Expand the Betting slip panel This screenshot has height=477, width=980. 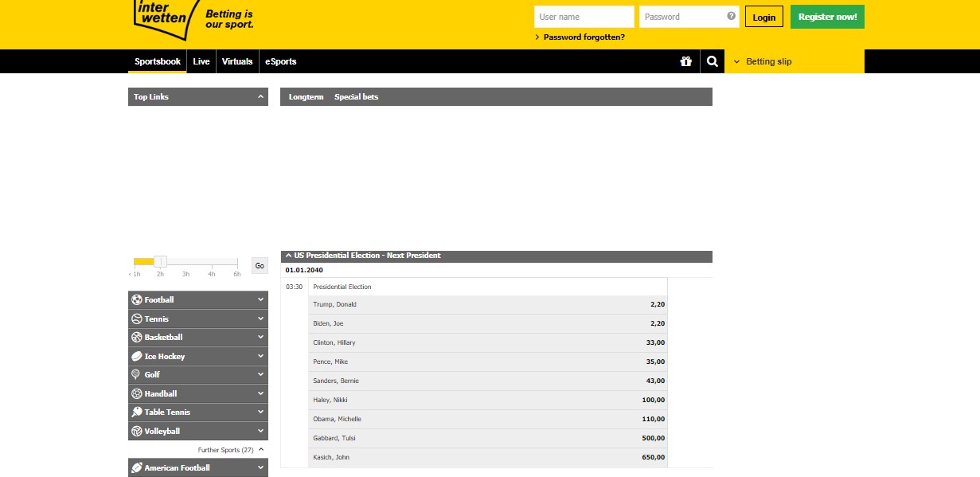pos(794,61)
